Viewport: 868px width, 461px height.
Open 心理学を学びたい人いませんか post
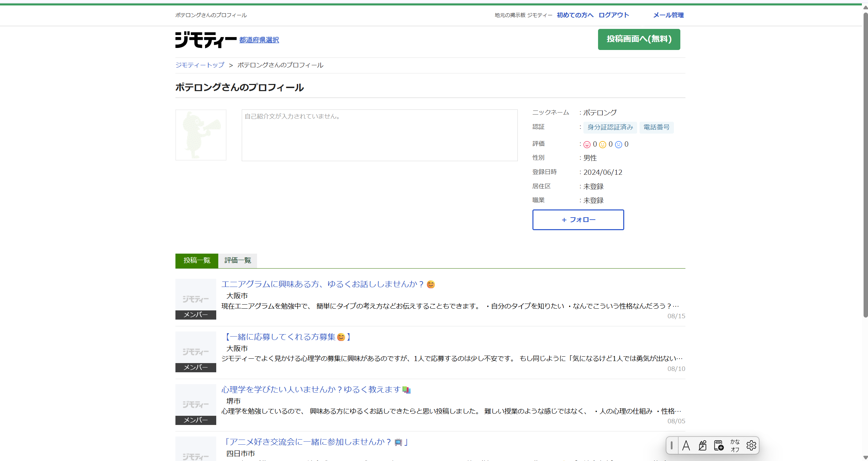tap(316, 390)
